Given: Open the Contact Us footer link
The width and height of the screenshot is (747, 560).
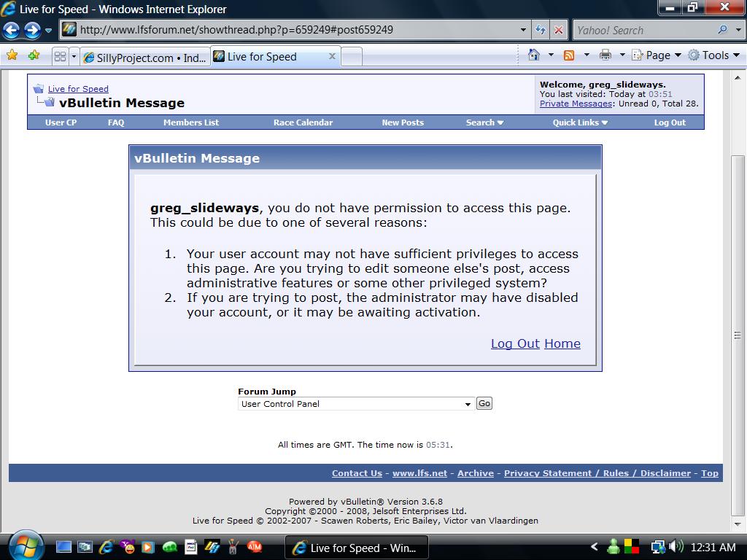Looking at the screenshot, I should pyautogui.click(x=357, y=472).
